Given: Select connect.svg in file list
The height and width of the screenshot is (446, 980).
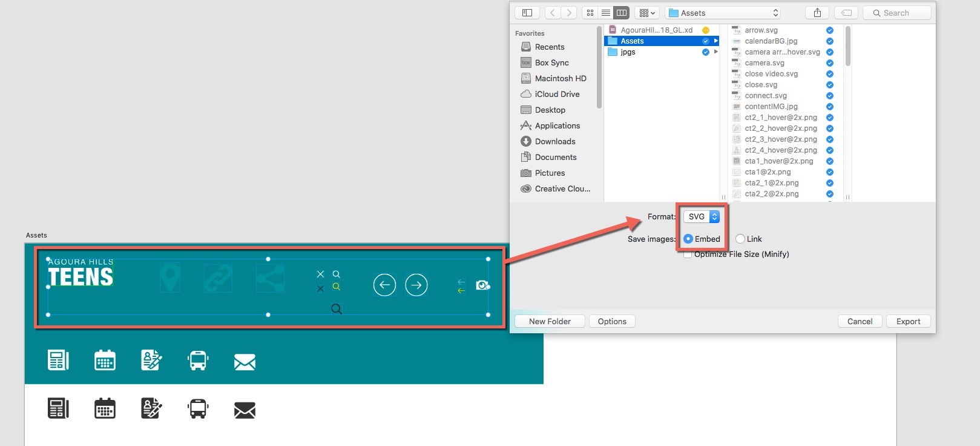Looking at the screenshot, I should [766, 95].
